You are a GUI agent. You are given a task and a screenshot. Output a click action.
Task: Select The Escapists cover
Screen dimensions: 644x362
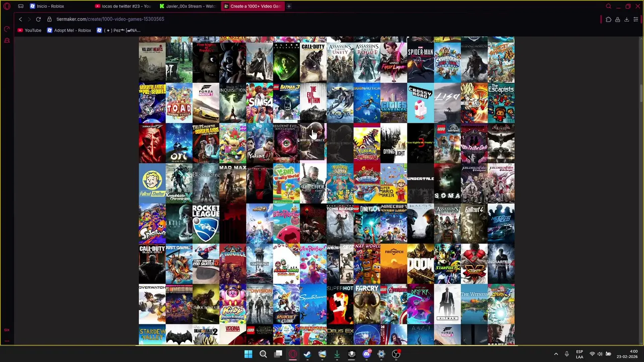coord(501,103)
